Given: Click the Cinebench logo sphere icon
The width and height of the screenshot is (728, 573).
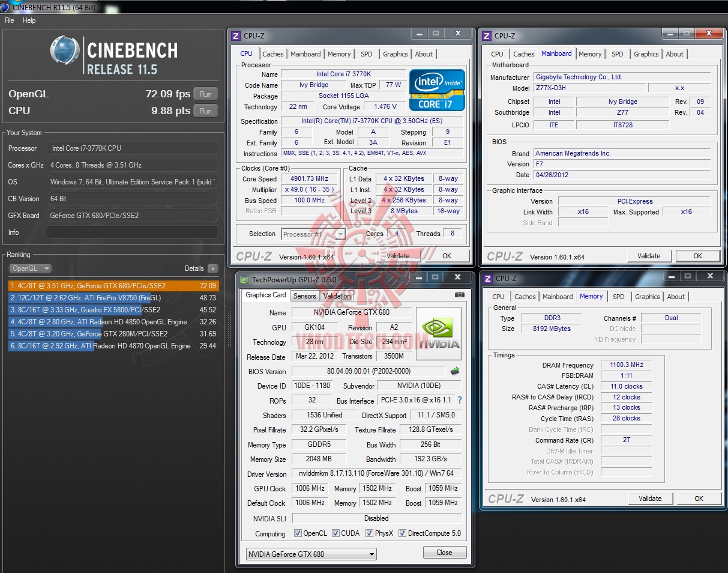Looking at the screenshot, I should pyautogui.click(x=64, y=50).
